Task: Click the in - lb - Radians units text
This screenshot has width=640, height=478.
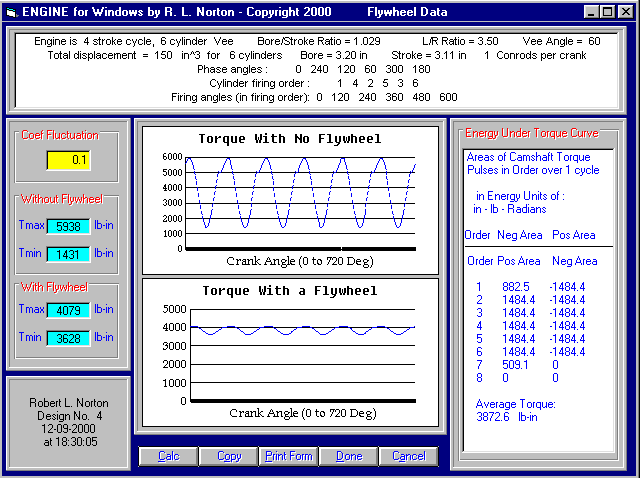Action: (x=509, y=209)
